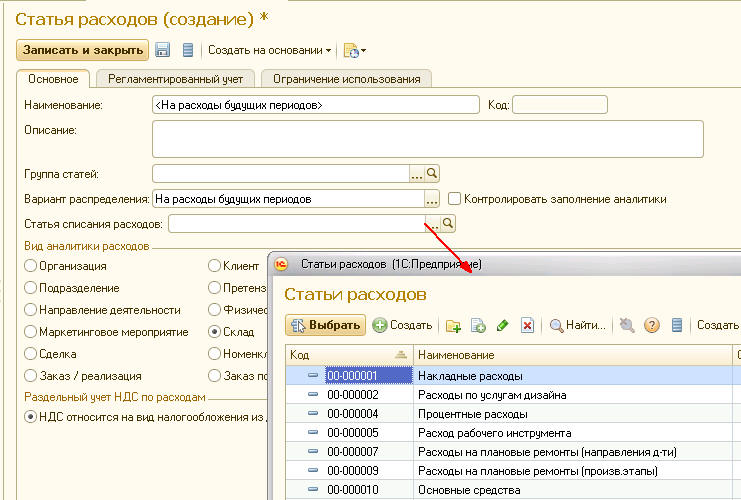The height and width of the screenshot is (500, 741).
Task: Click list settings icon in Статьи расходов toolbar
Action: [677, 325]
